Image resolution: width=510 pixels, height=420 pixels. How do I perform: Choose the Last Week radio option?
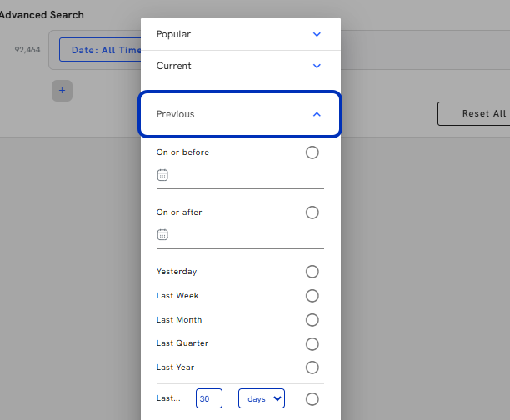pyautogui.click(x=312, y=296)
